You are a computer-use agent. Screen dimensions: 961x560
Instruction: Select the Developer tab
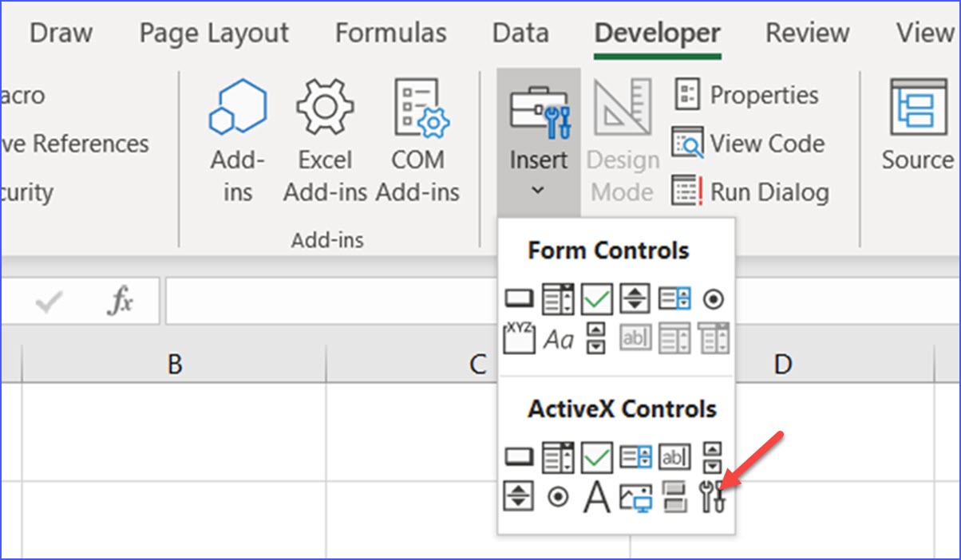click(658, 33)
